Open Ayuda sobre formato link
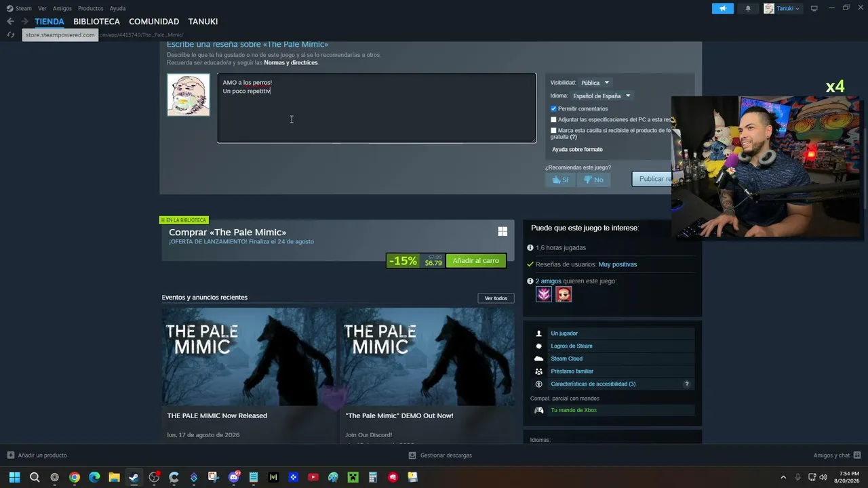The height and width of the screenshot is (488, 868). pyautogui.click(x=577, y=149)
